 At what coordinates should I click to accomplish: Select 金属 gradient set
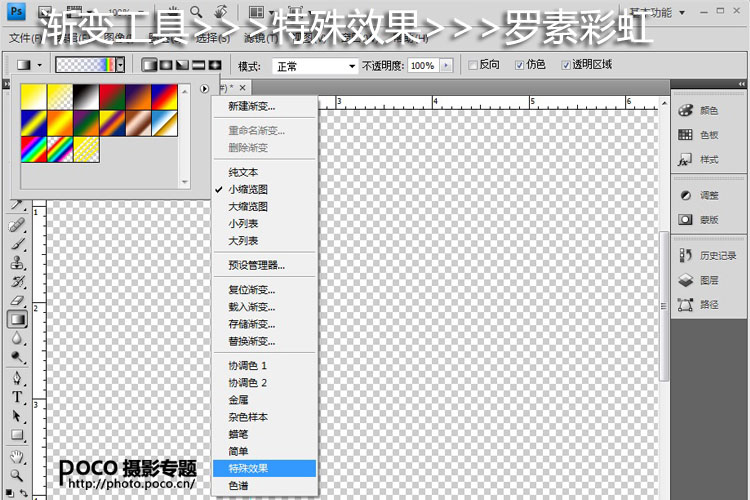265,400
